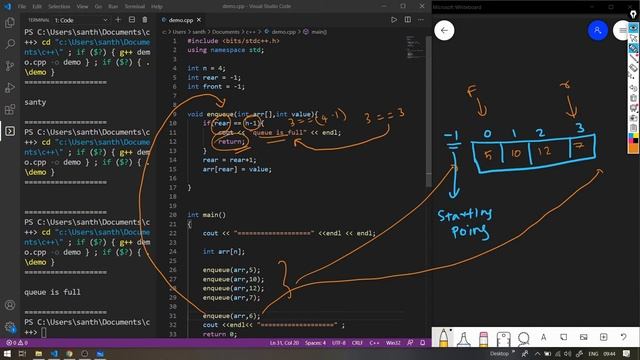Open the insert plus menu in Whiteboard
Screen dimensions: 640x360
[603, 337]
